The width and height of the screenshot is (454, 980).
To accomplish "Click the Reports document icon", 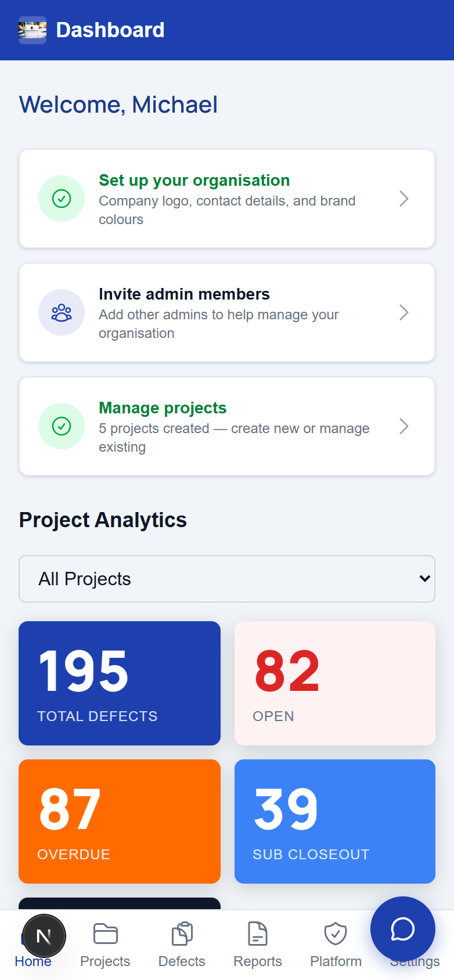I will [x=258, y=934].
